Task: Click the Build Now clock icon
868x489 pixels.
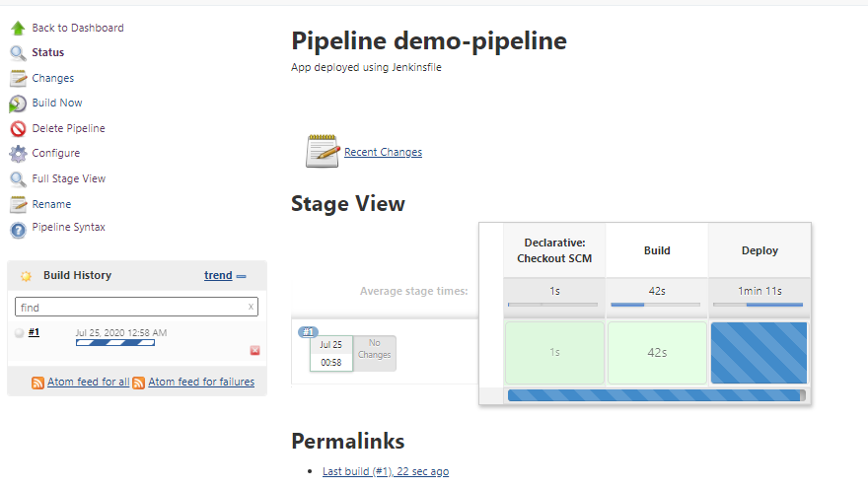Action: [18, 104]
